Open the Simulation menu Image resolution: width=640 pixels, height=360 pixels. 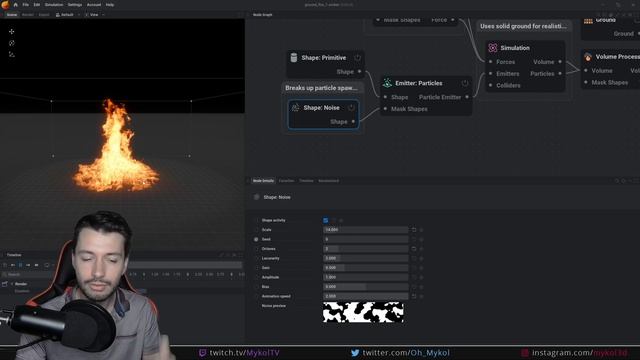pos(54,5)
